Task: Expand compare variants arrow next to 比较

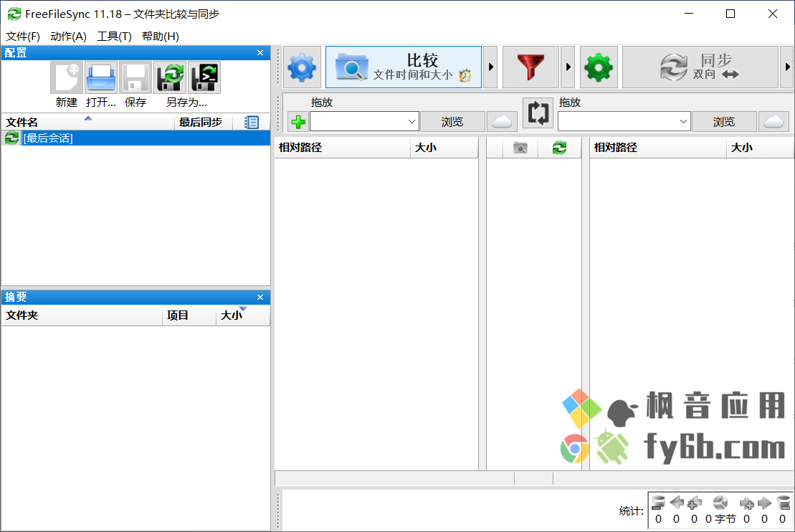Action: coord(491,67)
